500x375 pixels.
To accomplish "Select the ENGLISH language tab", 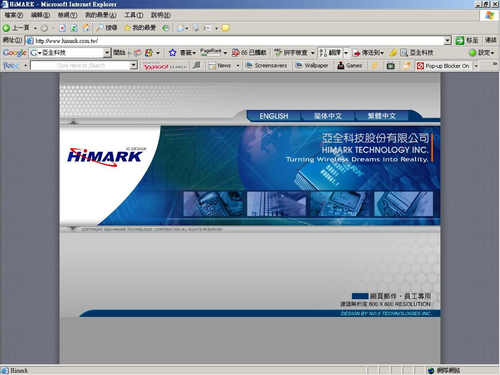I will coord(274,116).
